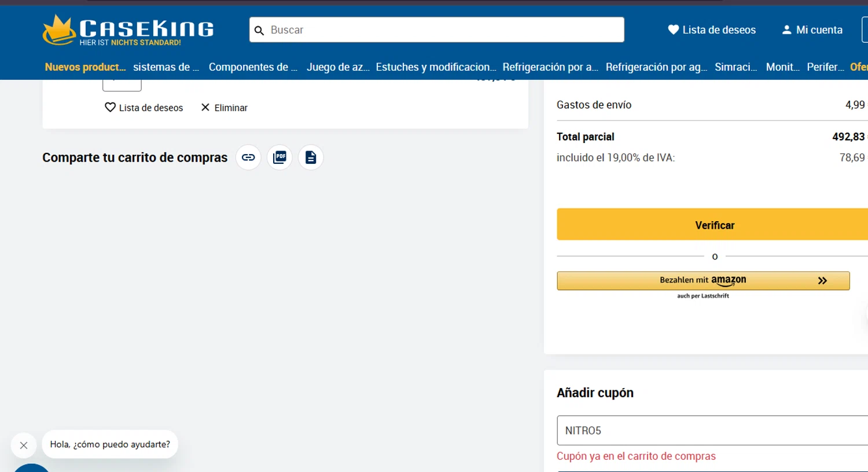
Task: Open Refrigeración por ag... menu item
Action: point(656,67)
